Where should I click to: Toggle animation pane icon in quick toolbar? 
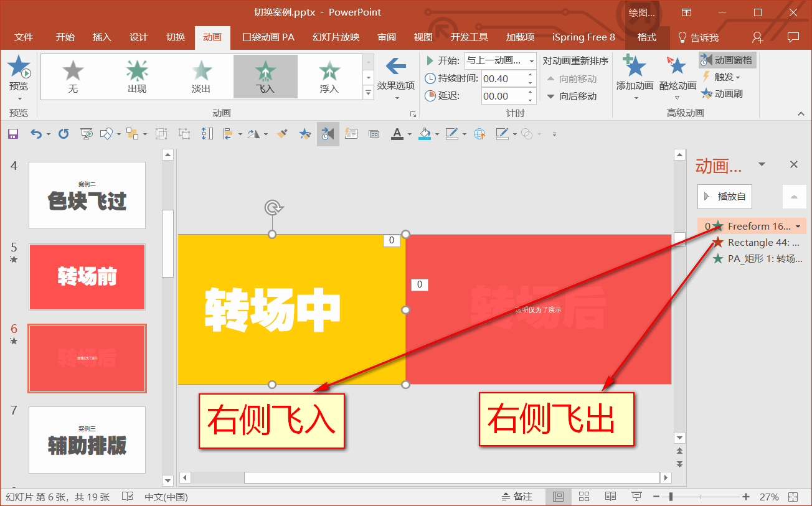pos(328,134)
